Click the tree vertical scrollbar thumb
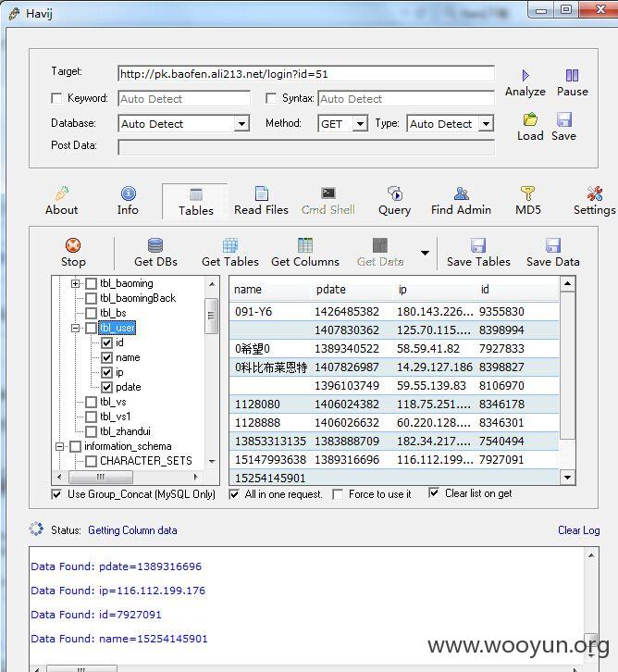 211,316
